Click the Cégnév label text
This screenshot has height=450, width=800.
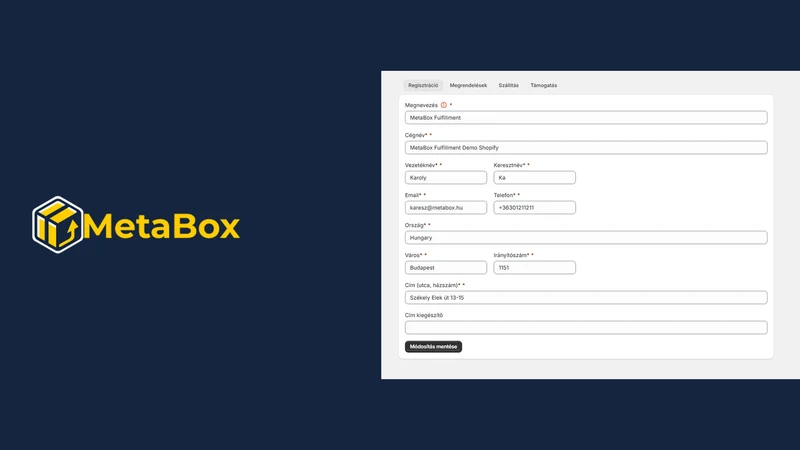416,135
